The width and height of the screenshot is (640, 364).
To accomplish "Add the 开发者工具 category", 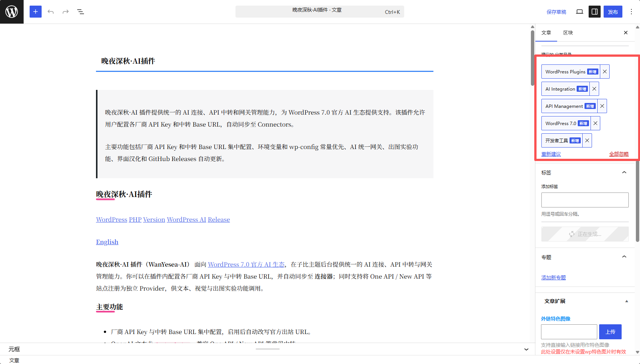I will click(x=562, y=140).
